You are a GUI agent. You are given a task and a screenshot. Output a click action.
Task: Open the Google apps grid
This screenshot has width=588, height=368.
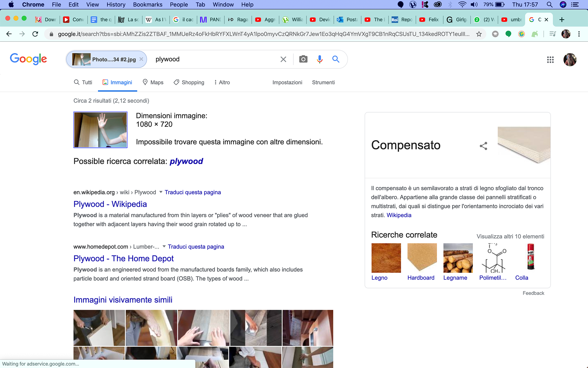click(550, 59)
